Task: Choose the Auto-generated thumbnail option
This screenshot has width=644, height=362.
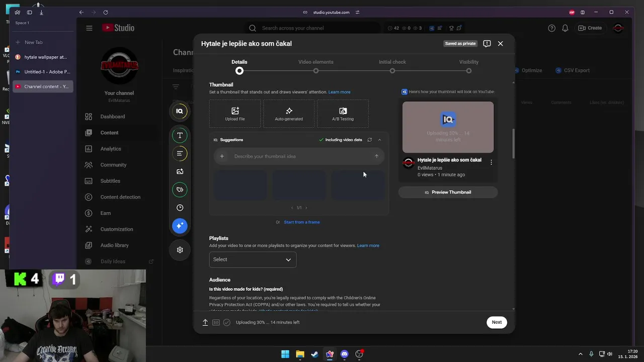Action: pos(289,114)
